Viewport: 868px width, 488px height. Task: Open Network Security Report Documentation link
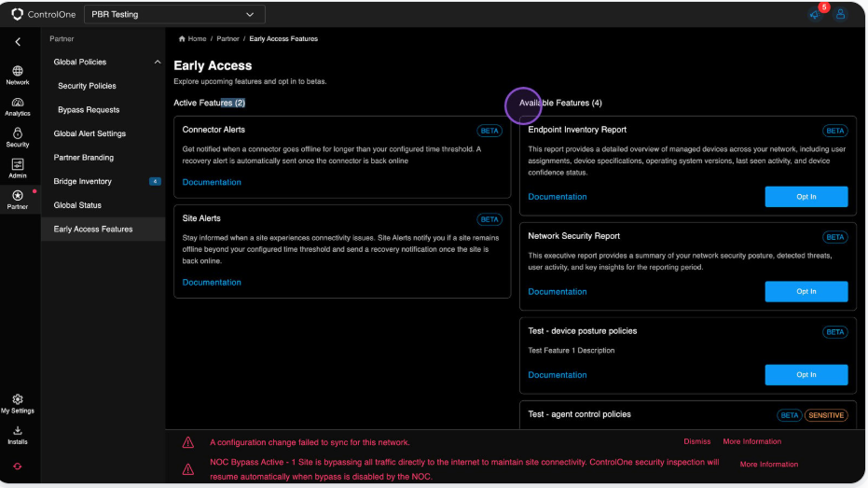557,292
